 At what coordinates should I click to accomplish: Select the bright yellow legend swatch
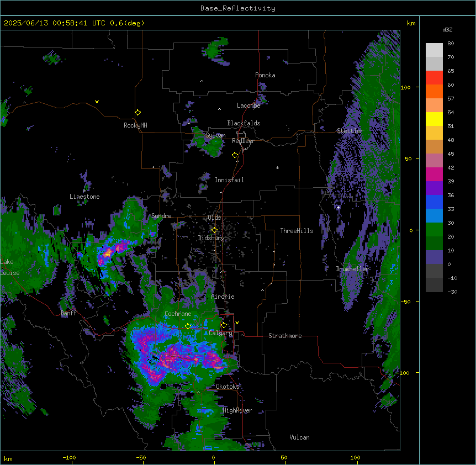(434, 119)
